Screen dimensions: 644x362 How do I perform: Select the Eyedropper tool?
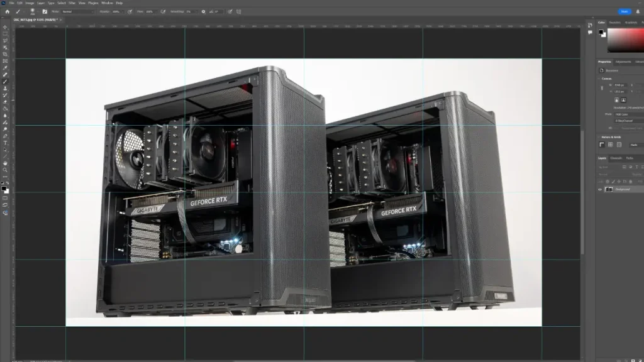[5, 68]
